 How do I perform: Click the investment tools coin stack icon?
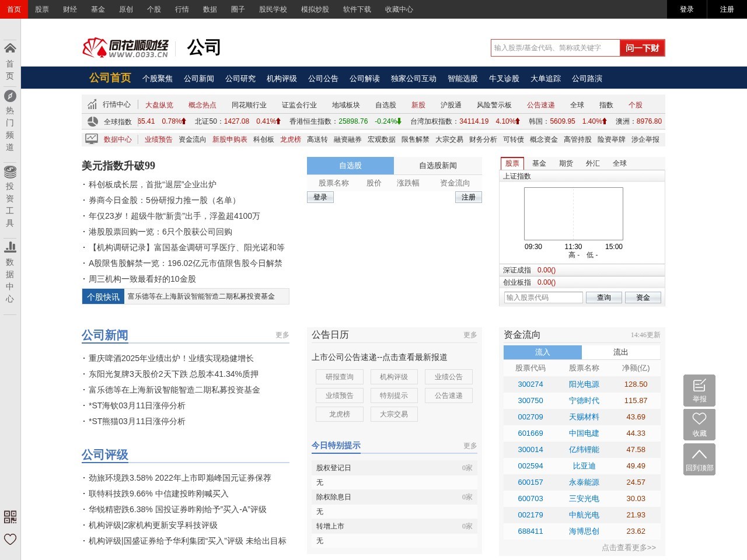10,171
